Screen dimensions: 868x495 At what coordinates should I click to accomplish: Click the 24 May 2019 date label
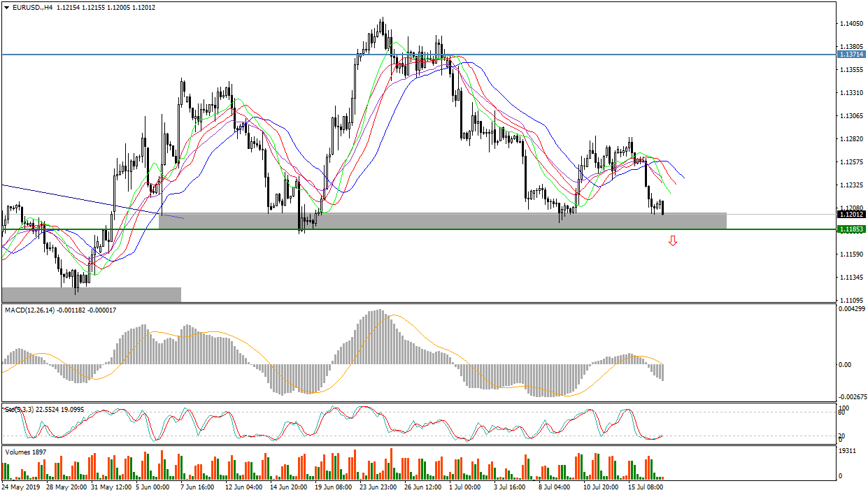pos(21,486)
